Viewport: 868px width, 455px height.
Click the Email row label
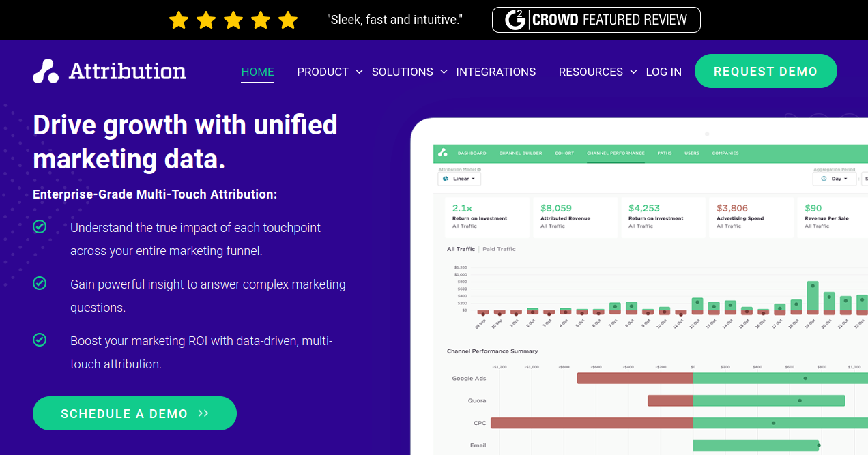[x=478, y=445]
